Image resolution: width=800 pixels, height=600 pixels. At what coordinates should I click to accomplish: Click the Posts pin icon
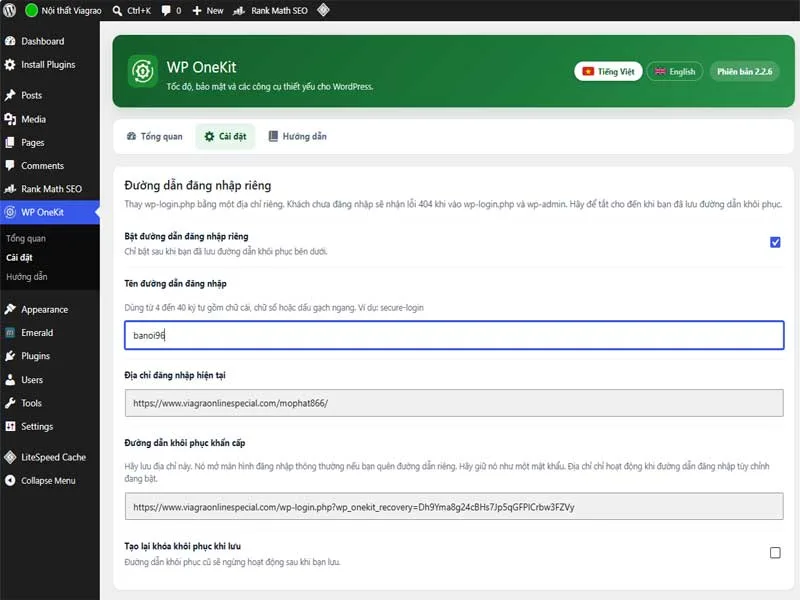point(10,95)
